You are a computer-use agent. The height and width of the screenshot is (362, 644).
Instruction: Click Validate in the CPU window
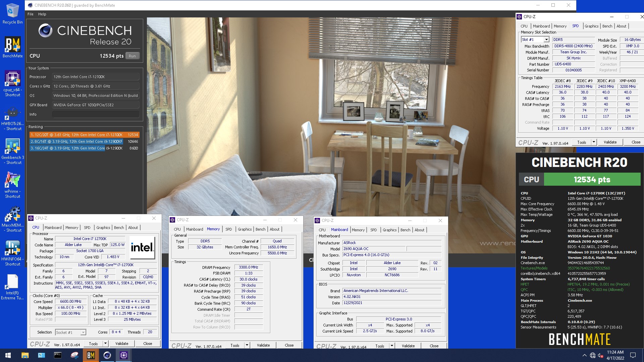[122, 344]
